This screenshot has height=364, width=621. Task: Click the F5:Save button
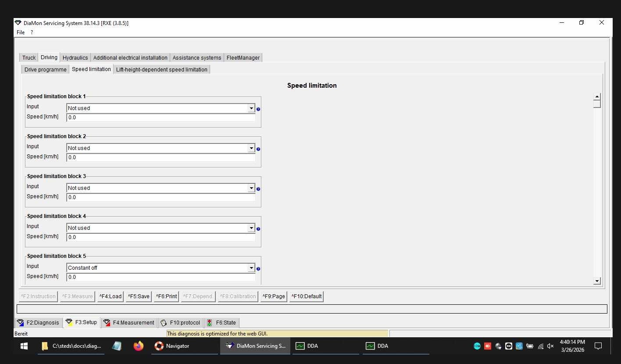[x=139, y=296]
